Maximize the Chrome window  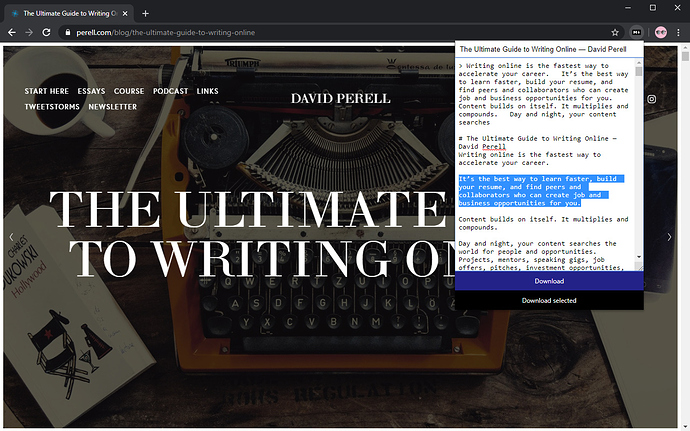653,7
